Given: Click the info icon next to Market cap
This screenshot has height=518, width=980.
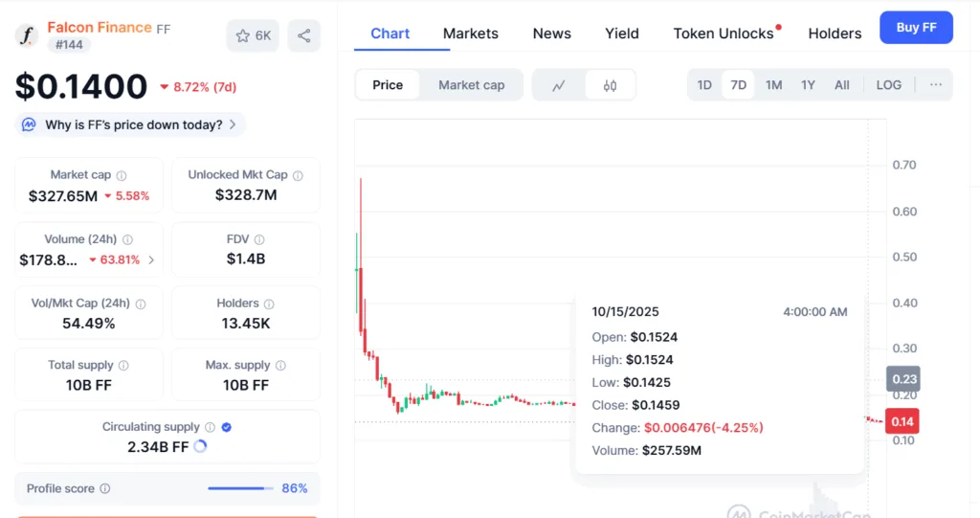Looking at the screenshot, I should 122,176.
